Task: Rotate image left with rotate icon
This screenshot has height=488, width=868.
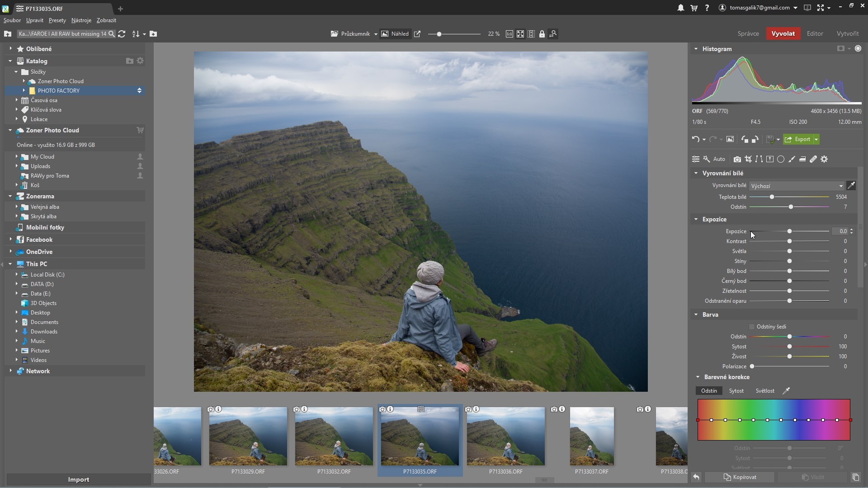Action: coord(744,139)
